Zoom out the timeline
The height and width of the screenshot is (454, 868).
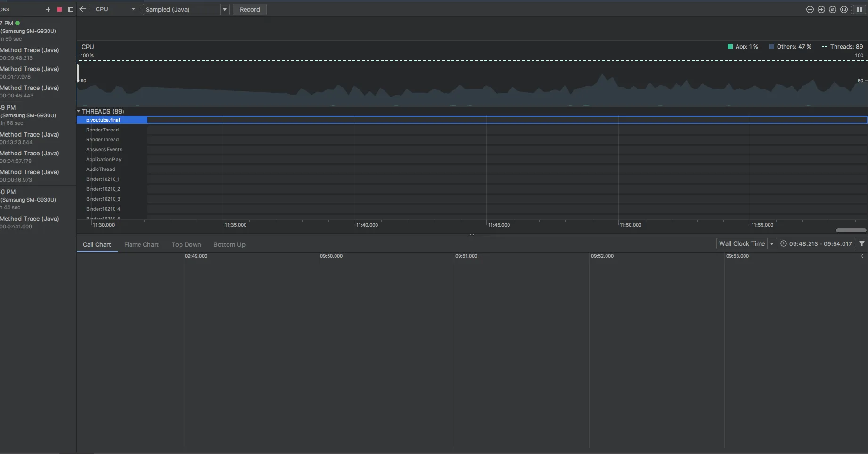(x=810, y=9)
